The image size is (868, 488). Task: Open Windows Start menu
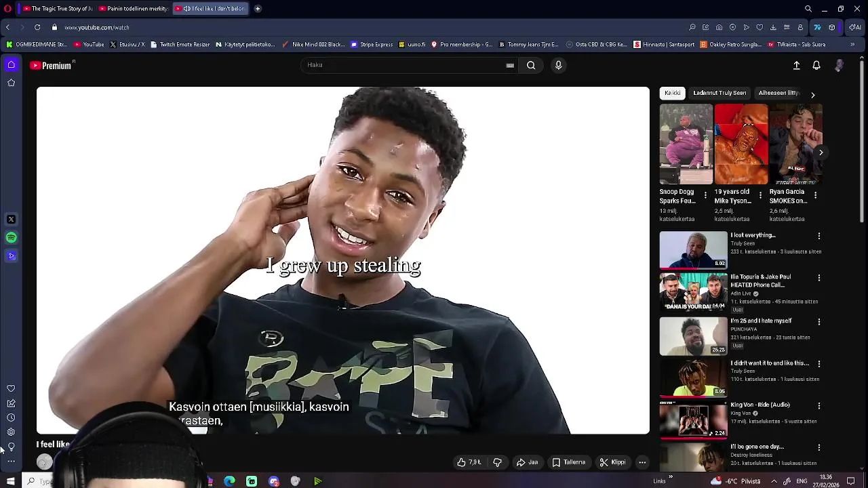(x=10, y=481)
